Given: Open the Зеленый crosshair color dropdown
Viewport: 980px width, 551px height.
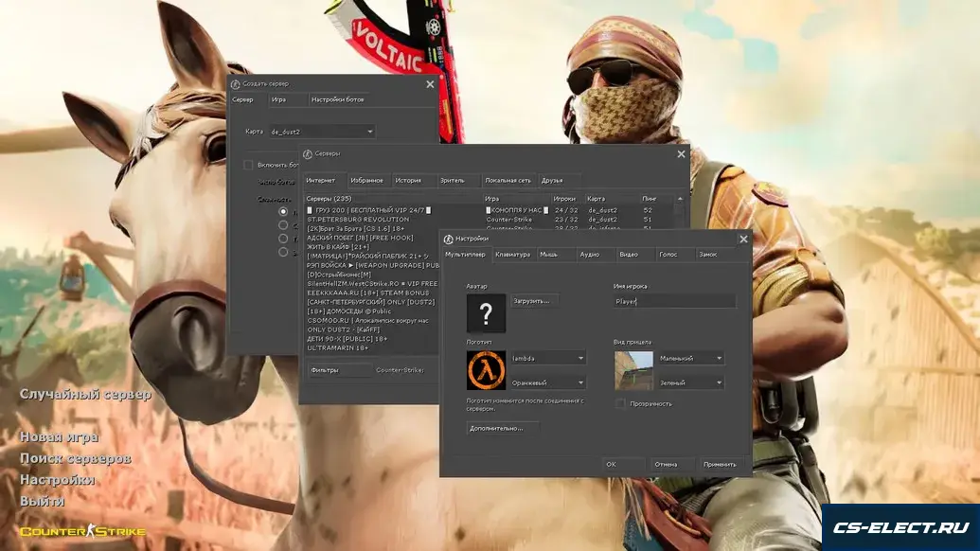Looking at the screenshot, I should coord(691,382).
